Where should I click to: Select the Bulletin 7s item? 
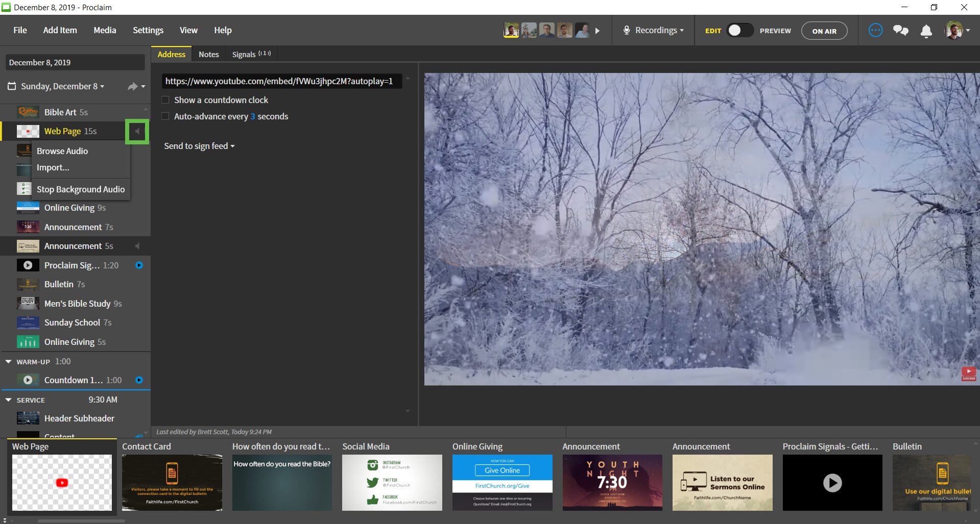[x=75, y=284]
